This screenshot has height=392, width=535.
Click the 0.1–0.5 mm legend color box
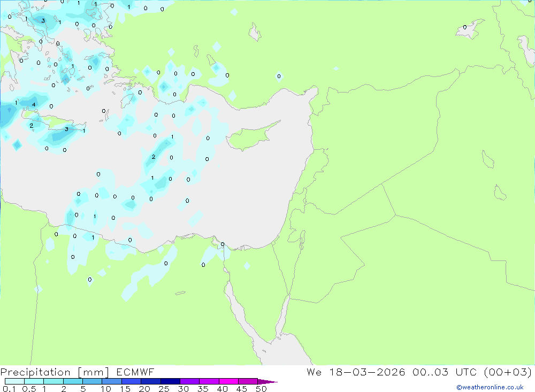(x=14, y=381)
